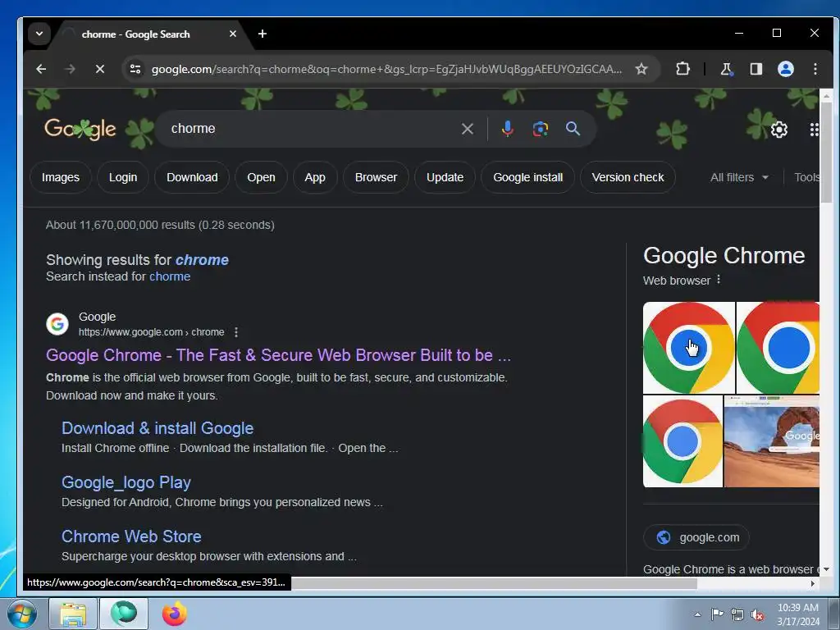Apply the Version check filter chip
The width and height of the screenshot is (840, 630).
point(628,177)
